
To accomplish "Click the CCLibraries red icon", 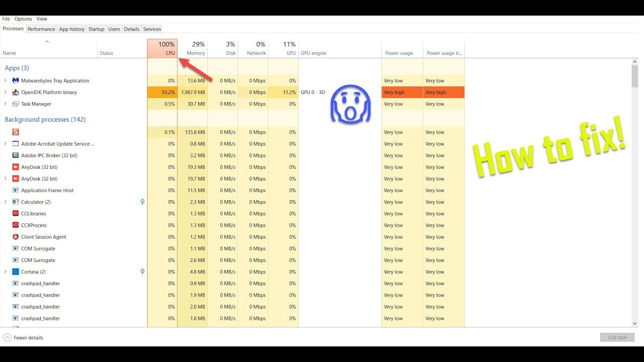I will pyautogui.click(x=15, y=214).
